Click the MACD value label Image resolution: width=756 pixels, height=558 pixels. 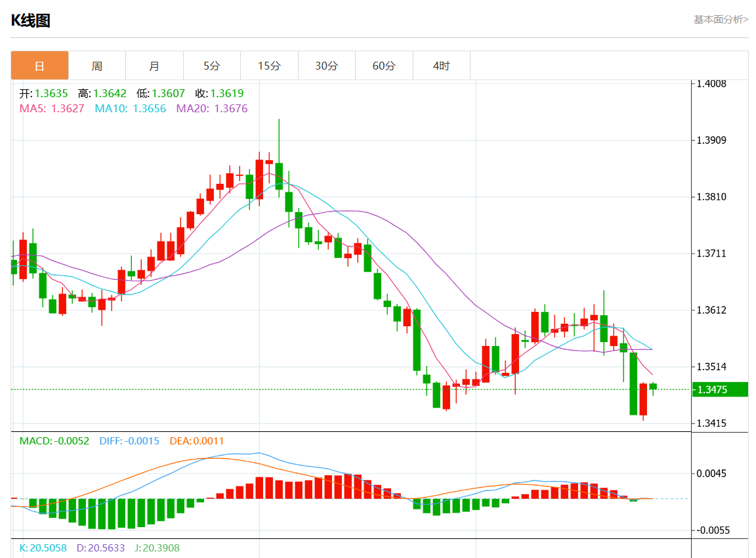54,441
